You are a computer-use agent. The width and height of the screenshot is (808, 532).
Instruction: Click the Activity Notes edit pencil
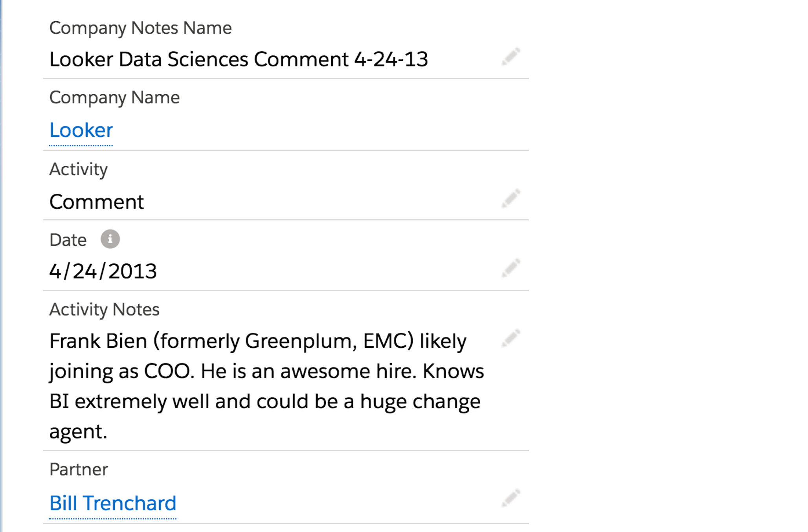[511, 338]
